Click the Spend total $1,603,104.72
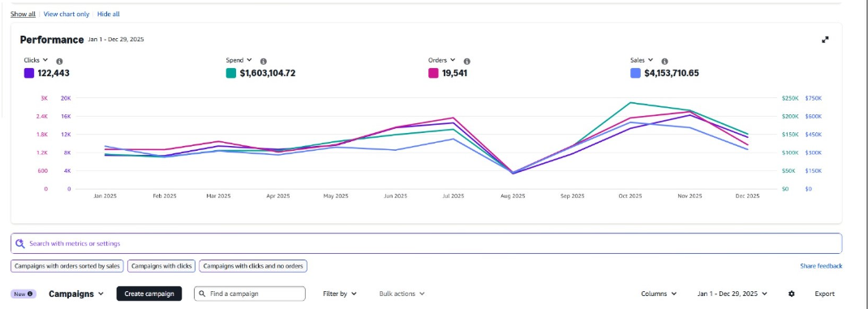868x309 pixels. tap(268, 73)
